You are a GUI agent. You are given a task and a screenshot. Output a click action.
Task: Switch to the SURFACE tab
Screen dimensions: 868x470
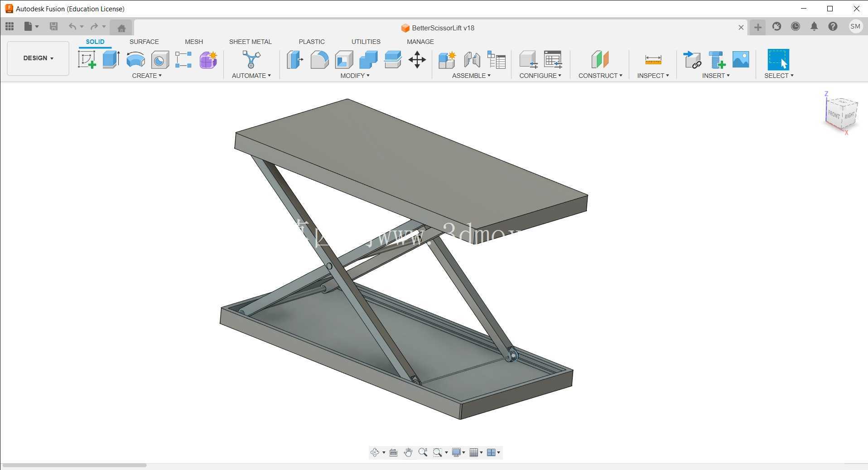point(144,42)
